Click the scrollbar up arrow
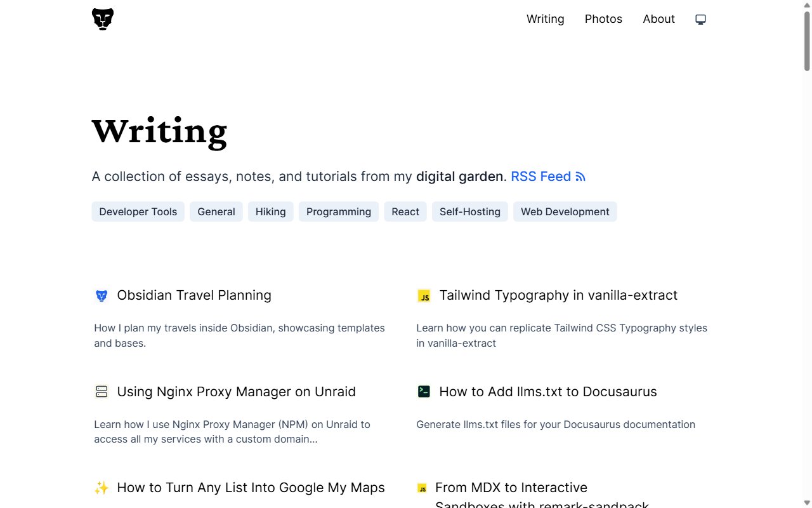Screen dimensions: 812x508 click(807, 5)
